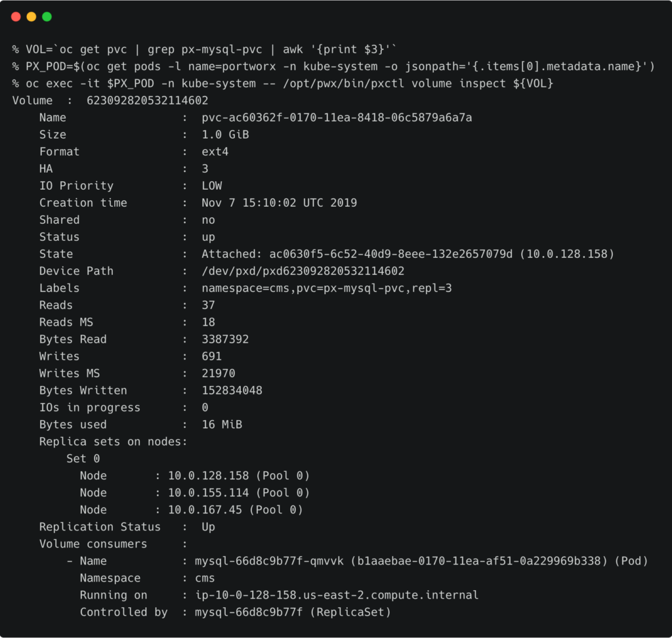672x638 pixels.
Task: Click the device path /dev/pxd value
Action: click(303, 271)
